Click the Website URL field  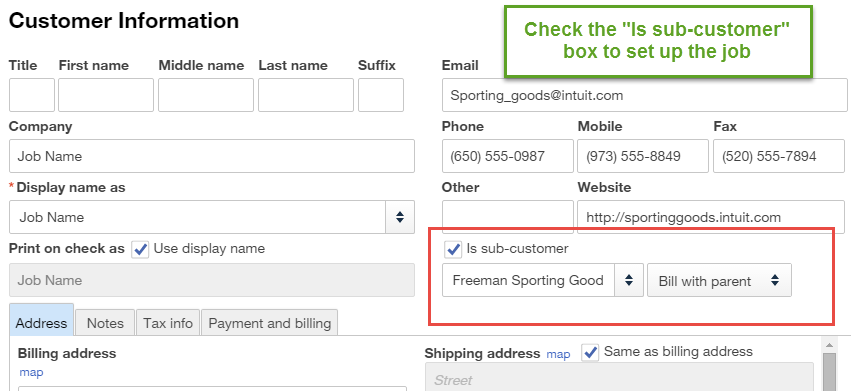pyautogui.click(x=712, y=217)
